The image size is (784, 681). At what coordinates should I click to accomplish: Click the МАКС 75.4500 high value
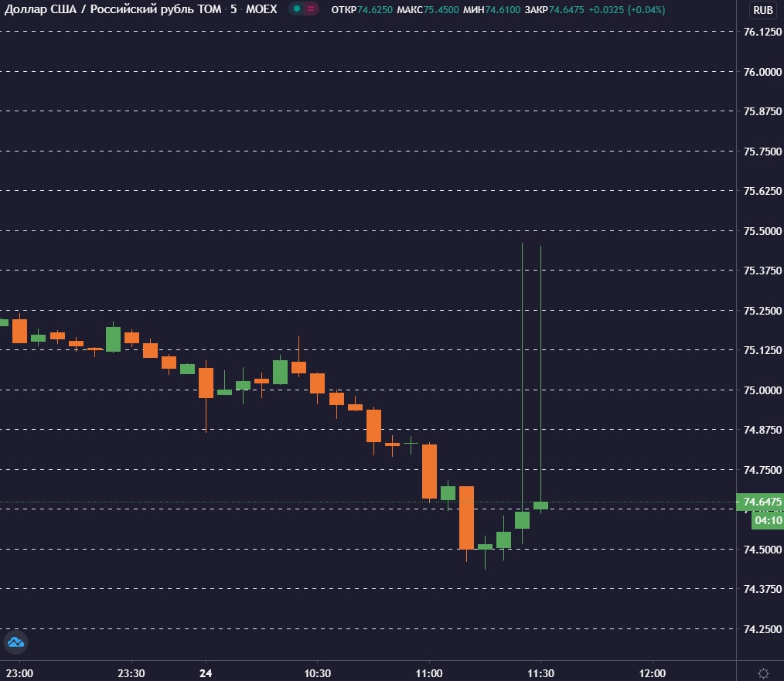point(428,10)
